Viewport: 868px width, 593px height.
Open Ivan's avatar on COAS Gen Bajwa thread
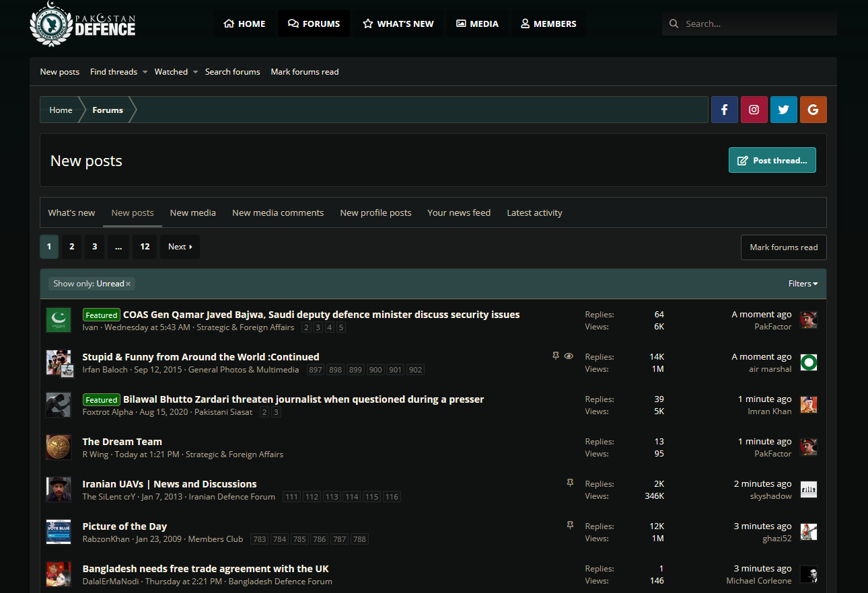pos(59,320)
